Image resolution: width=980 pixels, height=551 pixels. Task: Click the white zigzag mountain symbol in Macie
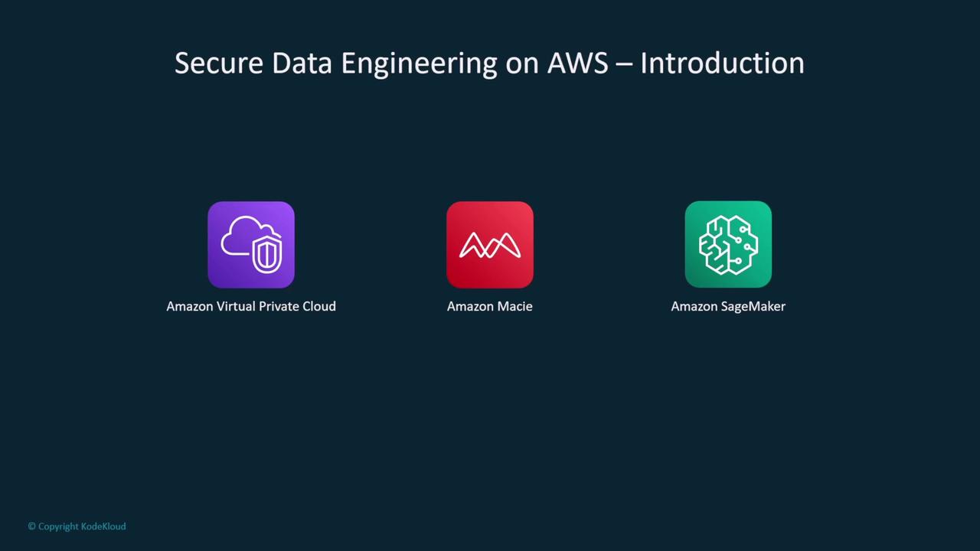(490, 246)
